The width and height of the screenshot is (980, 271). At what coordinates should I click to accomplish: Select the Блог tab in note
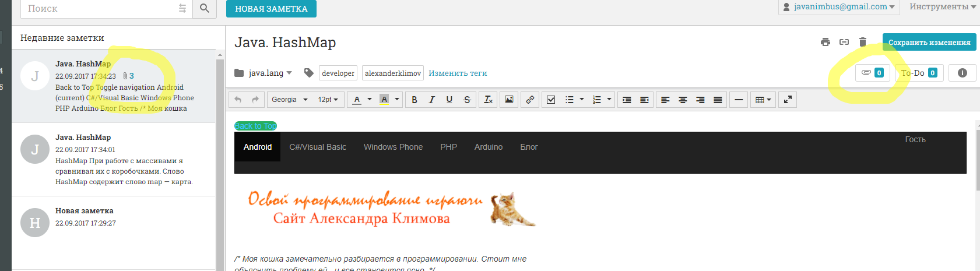(529, 147)
